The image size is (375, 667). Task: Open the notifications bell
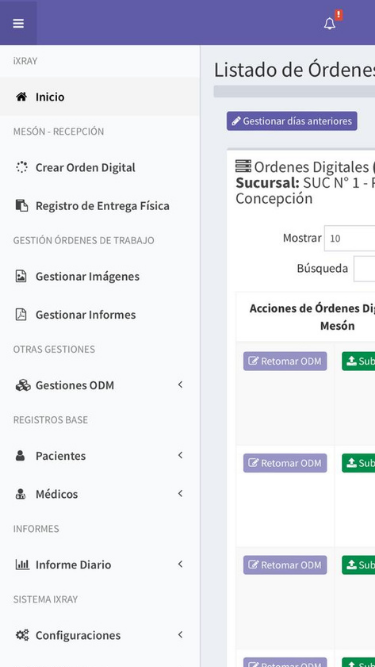click(330, 24)
